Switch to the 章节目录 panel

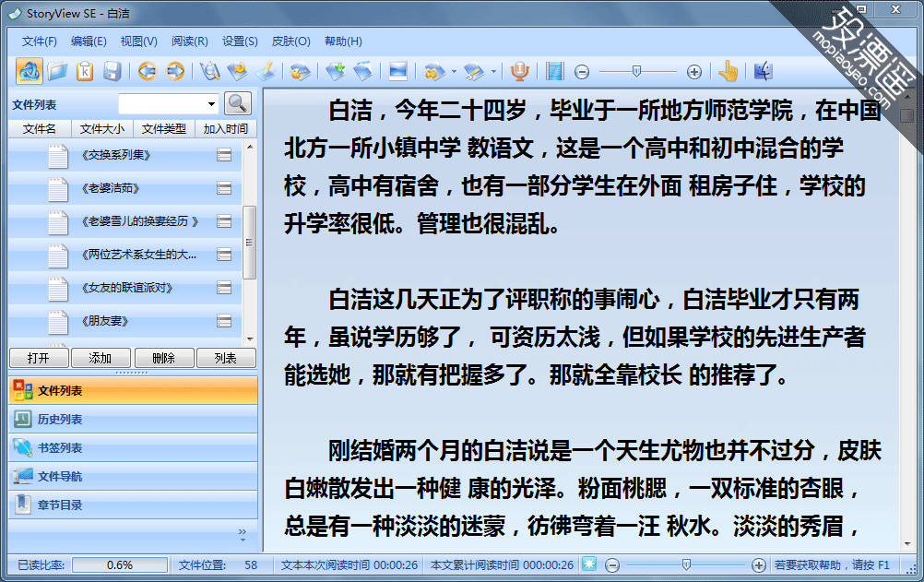pyautogui.click(x=133, y=505)
